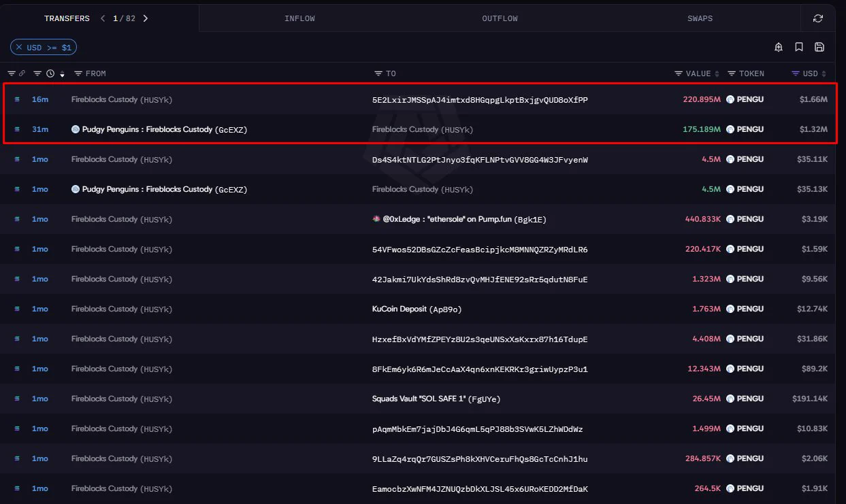Click the Pudgy Penguins avatar in the $35.13K row

pos(76,189)
